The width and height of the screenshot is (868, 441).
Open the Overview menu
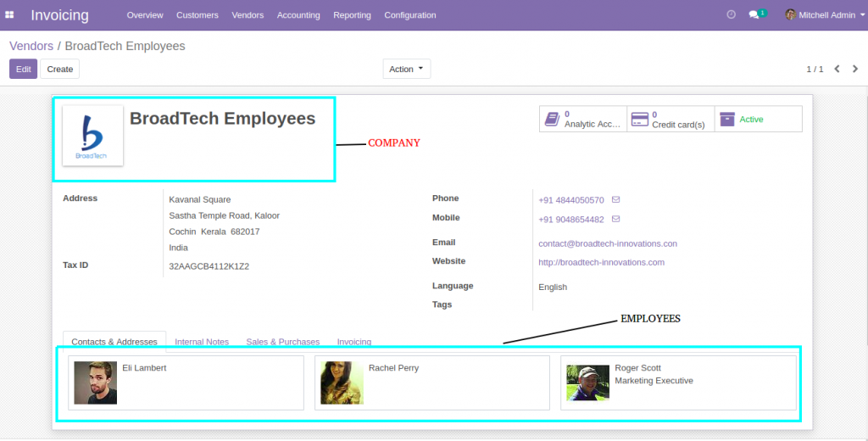[x=145, y=15]
